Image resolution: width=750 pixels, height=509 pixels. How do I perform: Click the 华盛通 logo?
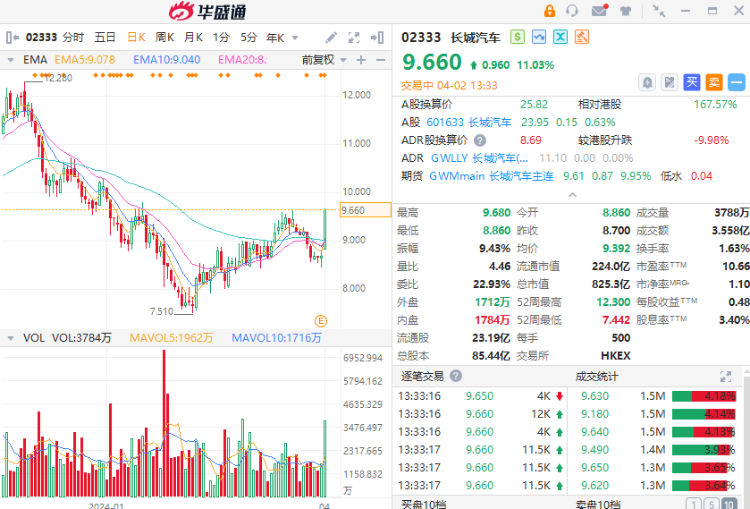click(208, 11)
